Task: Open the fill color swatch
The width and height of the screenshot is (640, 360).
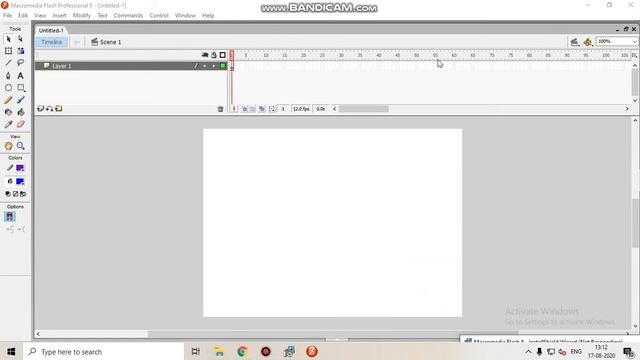Action: (20, 181)
